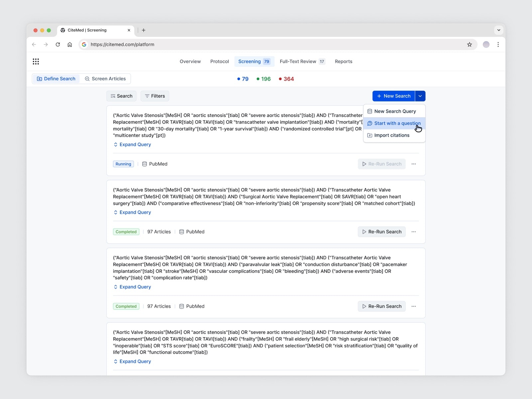Image resolution: width=532 pixels, height=399 pixels.
Task: Reload the page with refresh icon
Action: (58, 45)
